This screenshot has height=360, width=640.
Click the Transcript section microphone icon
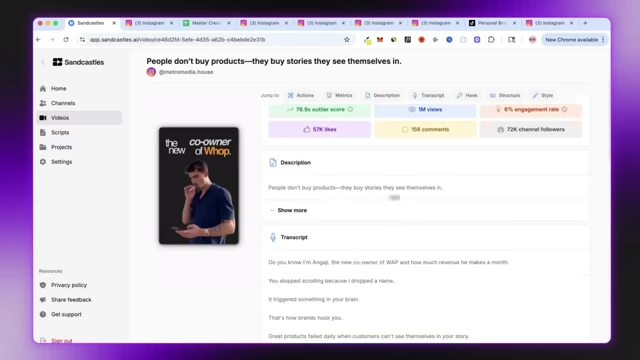273,238
